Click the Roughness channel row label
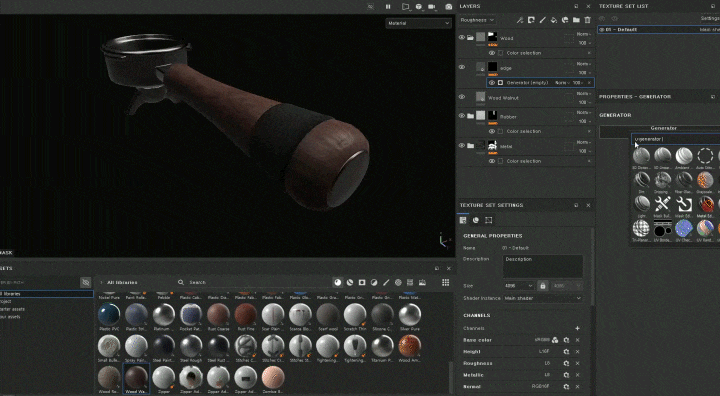Image resolution: width=720 pixels, height=396 pixels. 478,363
